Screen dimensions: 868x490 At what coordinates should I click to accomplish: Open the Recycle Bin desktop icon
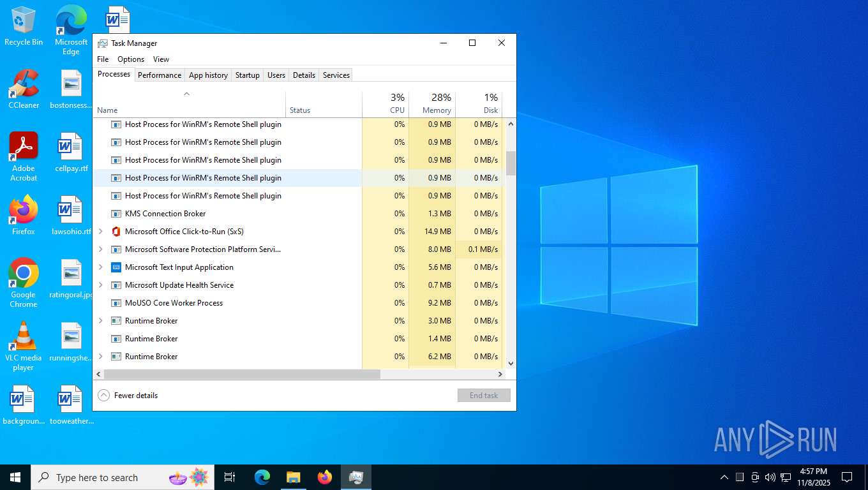pyautogui.click(x=24, y=26)
